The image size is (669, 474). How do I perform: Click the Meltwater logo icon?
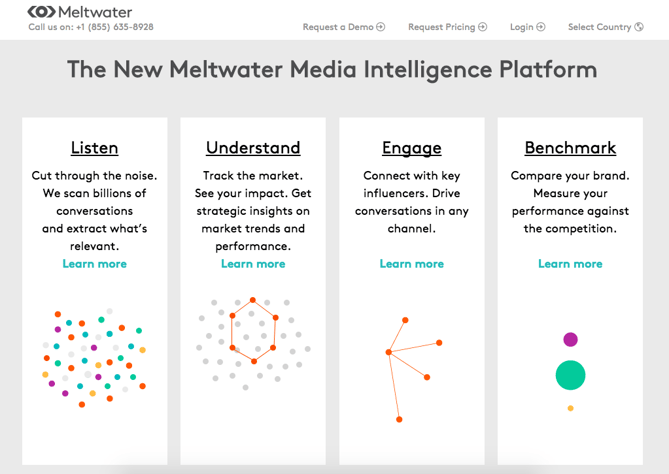(41, 12)
